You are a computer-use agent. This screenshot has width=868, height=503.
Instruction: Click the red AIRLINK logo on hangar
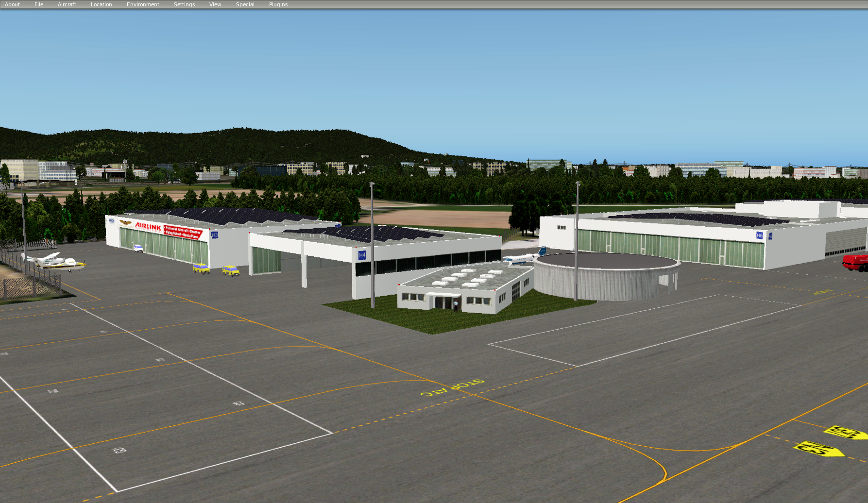(x=148, y=226)
